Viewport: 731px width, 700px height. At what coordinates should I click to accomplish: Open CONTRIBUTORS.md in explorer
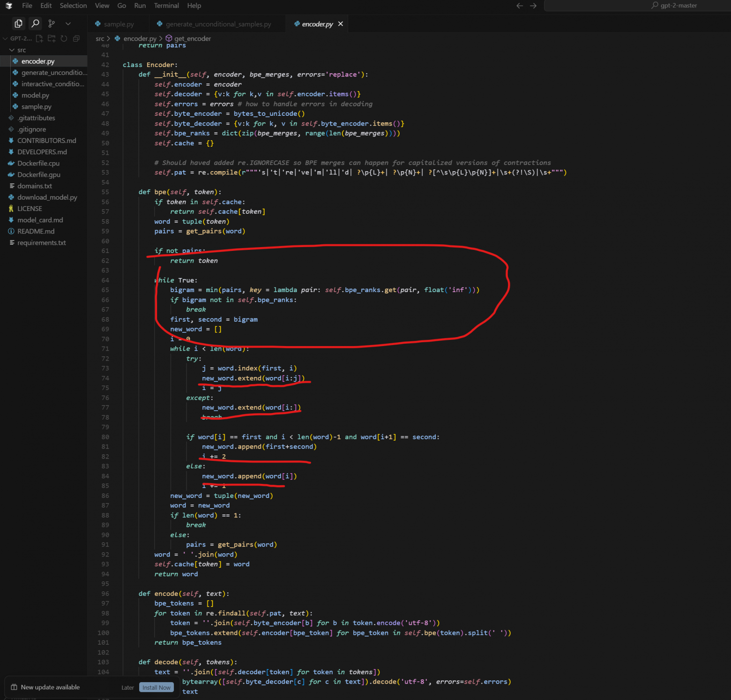(44, 141)
